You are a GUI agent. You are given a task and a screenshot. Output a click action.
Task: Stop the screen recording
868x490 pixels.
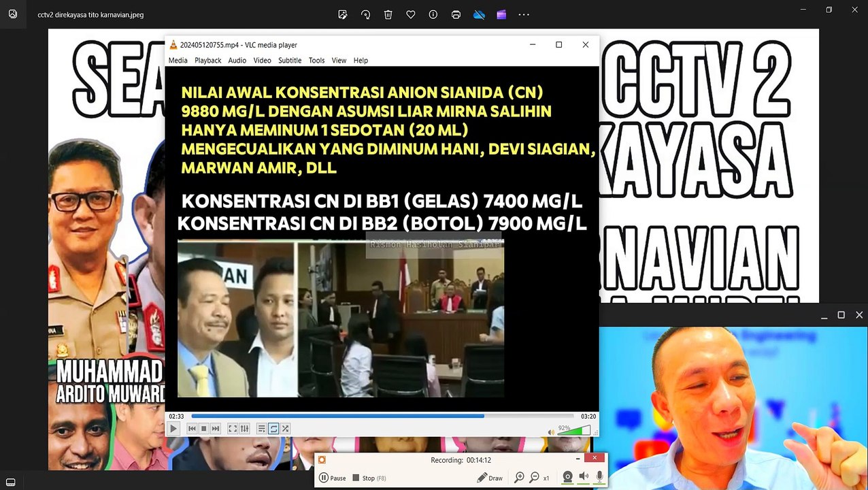click(369, 478)
